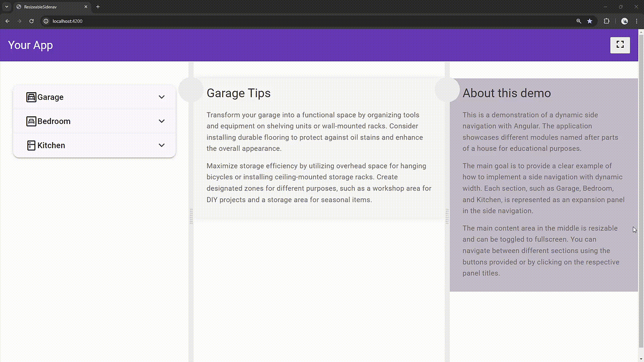Click the Kitchen icon in the sidebar
Screen dimensions: 644x362
coord(31,145)
